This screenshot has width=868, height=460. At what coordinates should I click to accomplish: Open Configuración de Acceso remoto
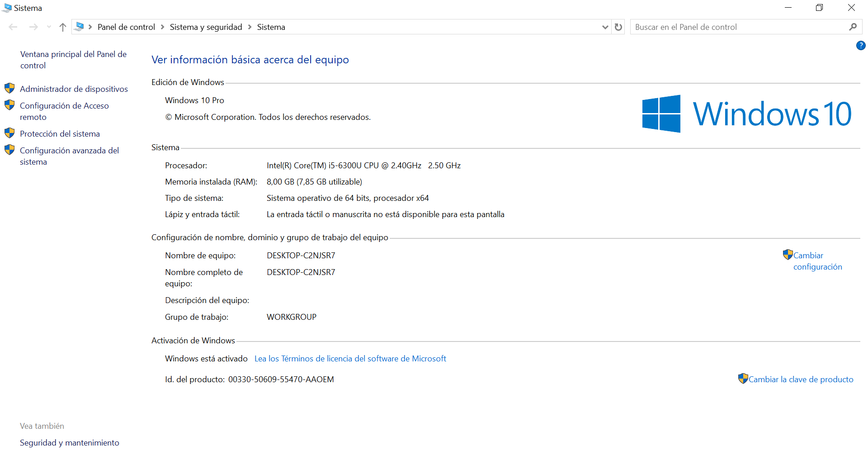pyautogui.click(x=64, y=111)
